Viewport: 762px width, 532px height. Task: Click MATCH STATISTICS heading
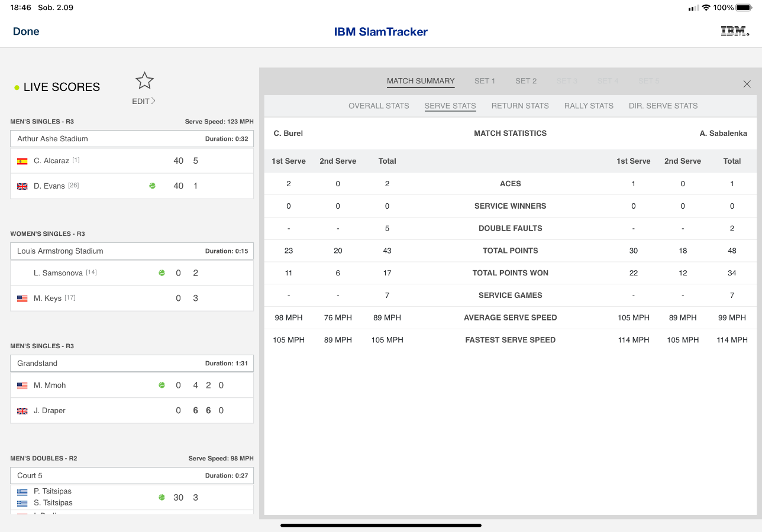tap(510, 134)
